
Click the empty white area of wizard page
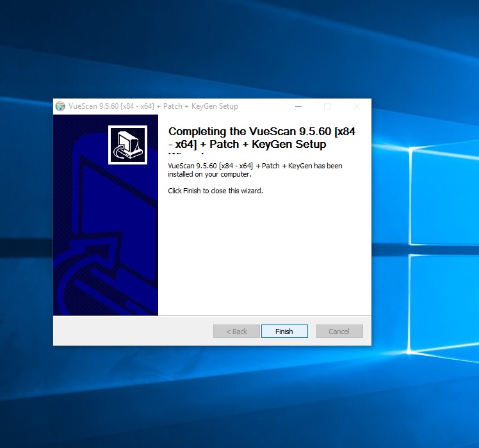coord(263,256)
